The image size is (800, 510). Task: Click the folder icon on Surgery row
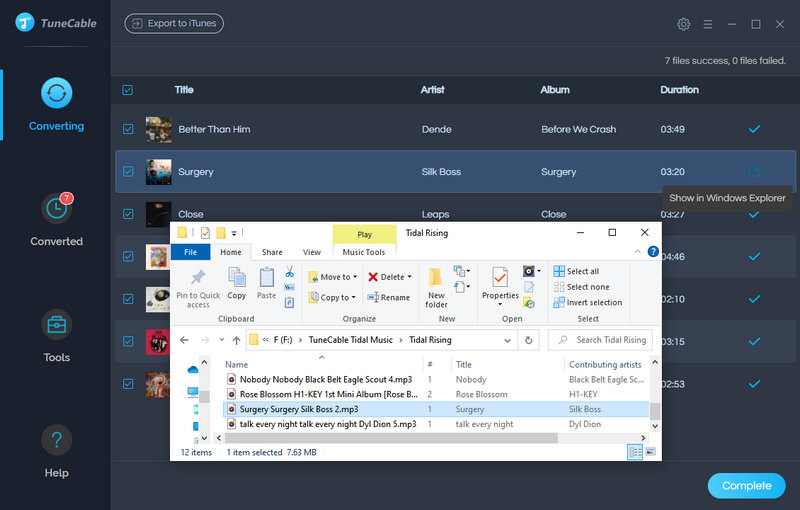click(754, 172)
